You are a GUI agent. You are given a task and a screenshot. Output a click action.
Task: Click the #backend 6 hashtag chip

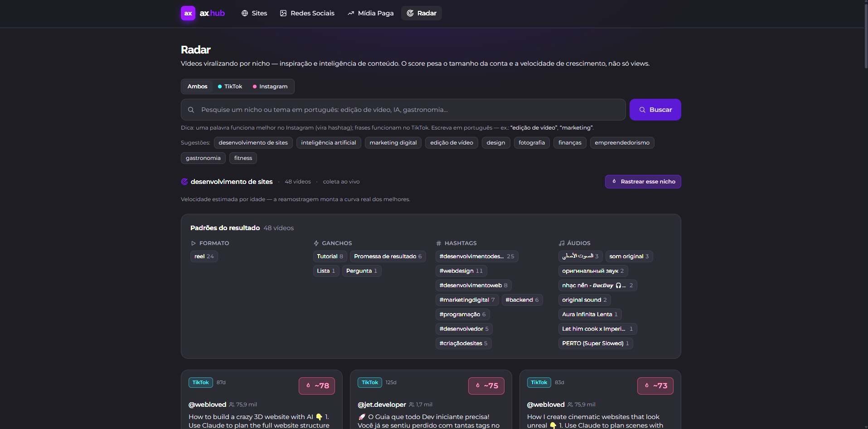[522, 300]
